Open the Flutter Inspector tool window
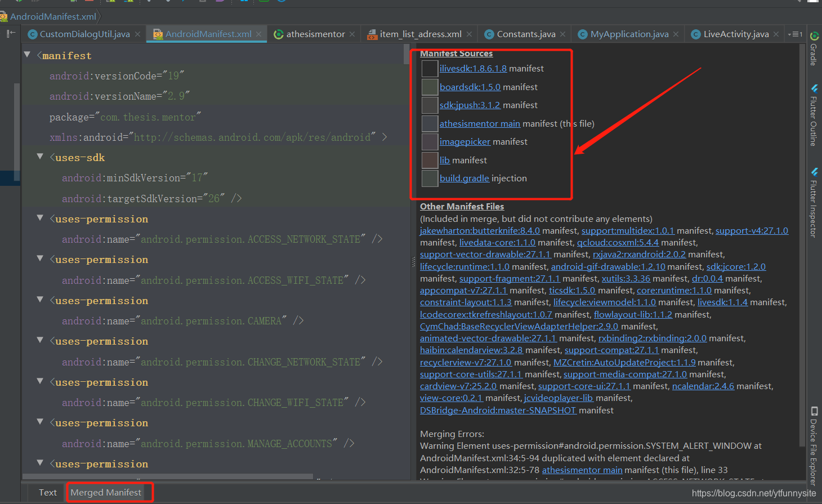This screenshot has width=822, height=504. pos(814,203)
